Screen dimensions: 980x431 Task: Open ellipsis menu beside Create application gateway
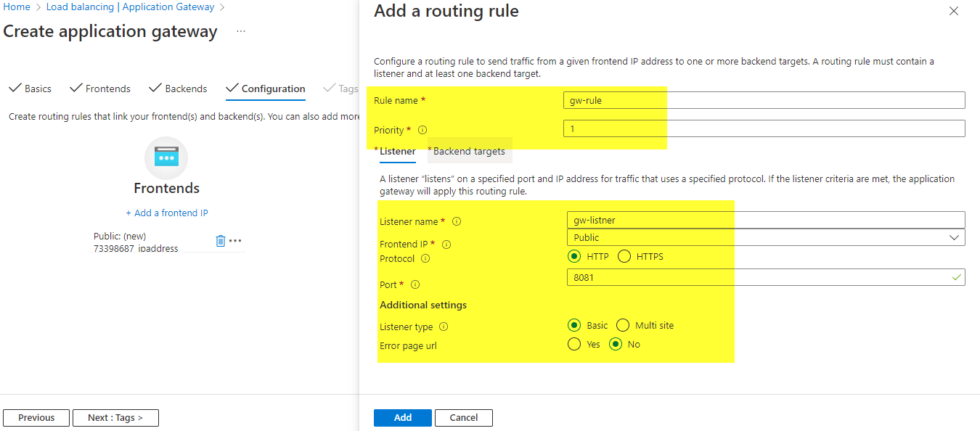coord(241,32)
